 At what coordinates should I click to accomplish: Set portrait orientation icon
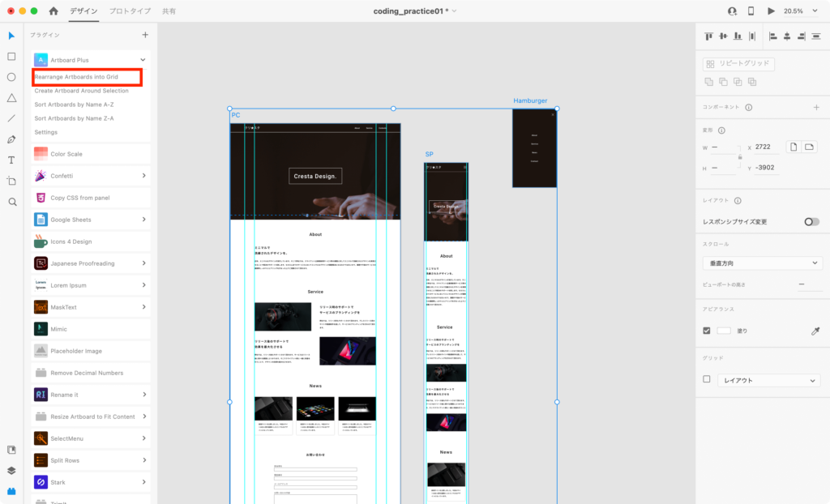click(794, 147)
